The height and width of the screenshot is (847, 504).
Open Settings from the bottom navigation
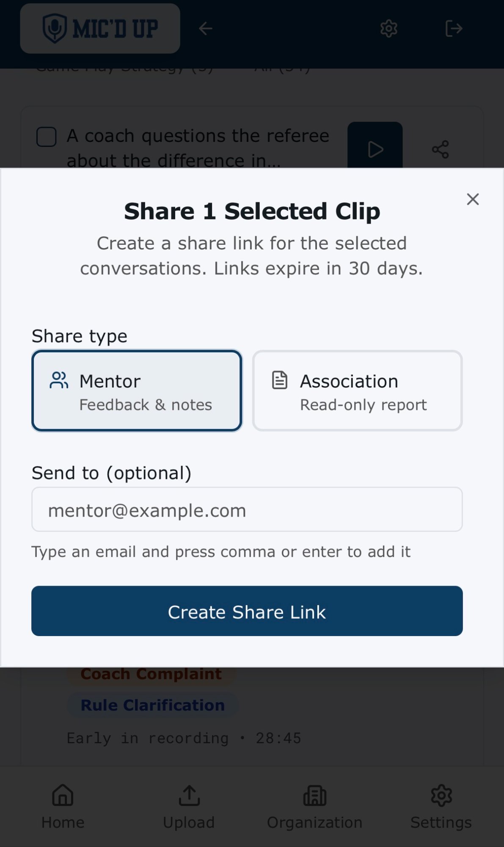pos(441,805)
